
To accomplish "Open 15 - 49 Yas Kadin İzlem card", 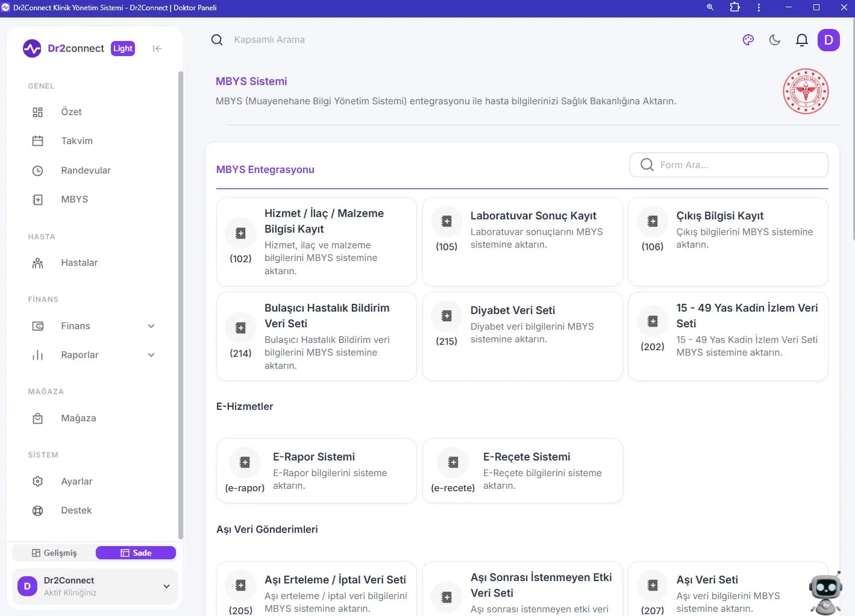I will point(728,336).
